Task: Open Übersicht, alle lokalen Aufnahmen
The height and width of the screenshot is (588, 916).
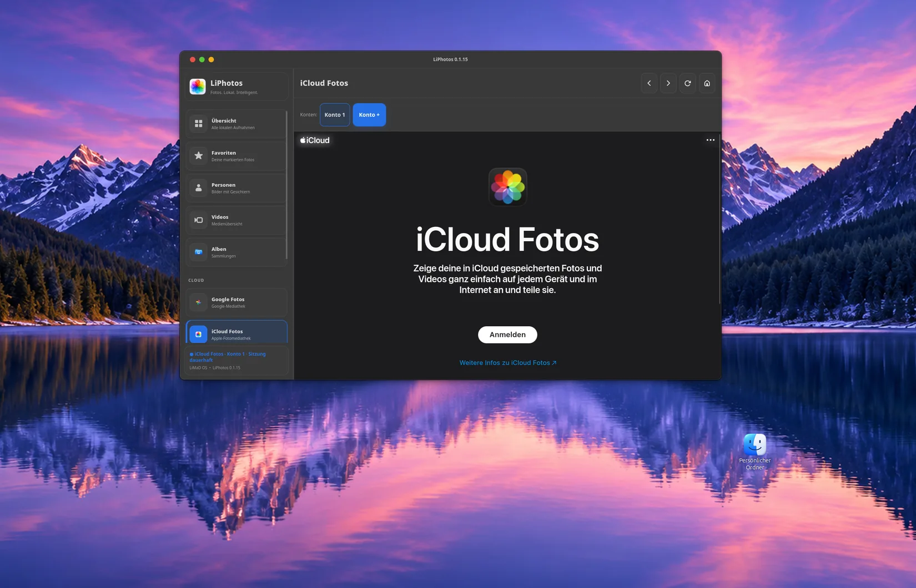Action: point(236,124)
